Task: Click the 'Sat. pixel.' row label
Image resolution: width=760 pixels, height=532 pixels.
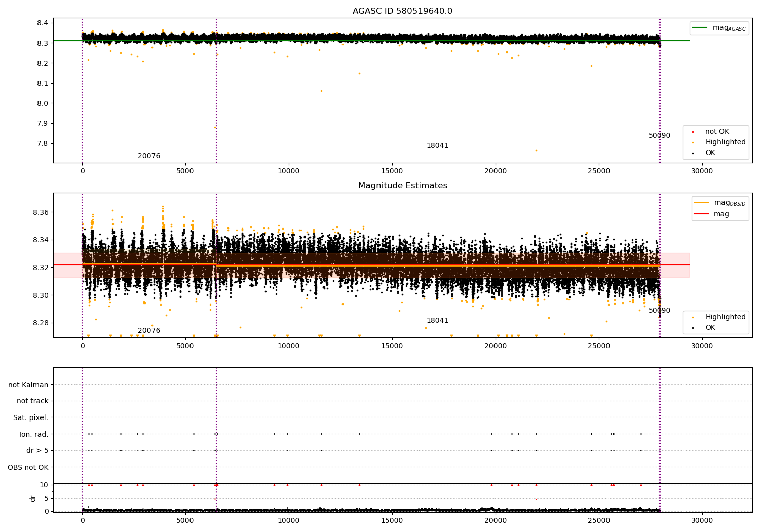Action: [31, 418]
